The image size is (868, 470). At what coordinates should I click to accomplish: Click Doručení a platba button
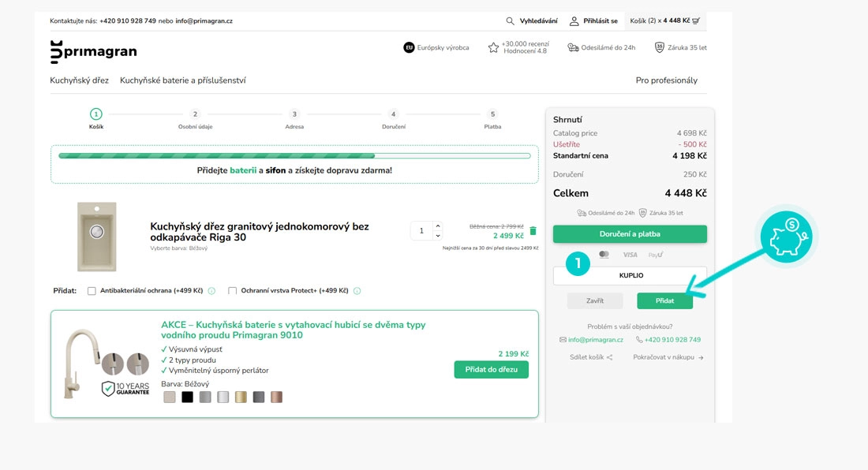pyautogui.click(x=630, y=234)
